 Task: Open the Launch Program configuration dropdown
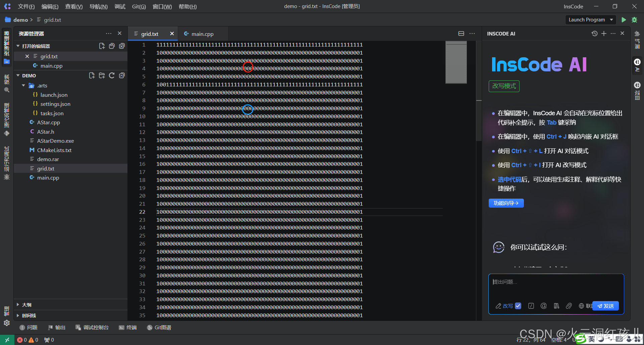tap(591, 20)
